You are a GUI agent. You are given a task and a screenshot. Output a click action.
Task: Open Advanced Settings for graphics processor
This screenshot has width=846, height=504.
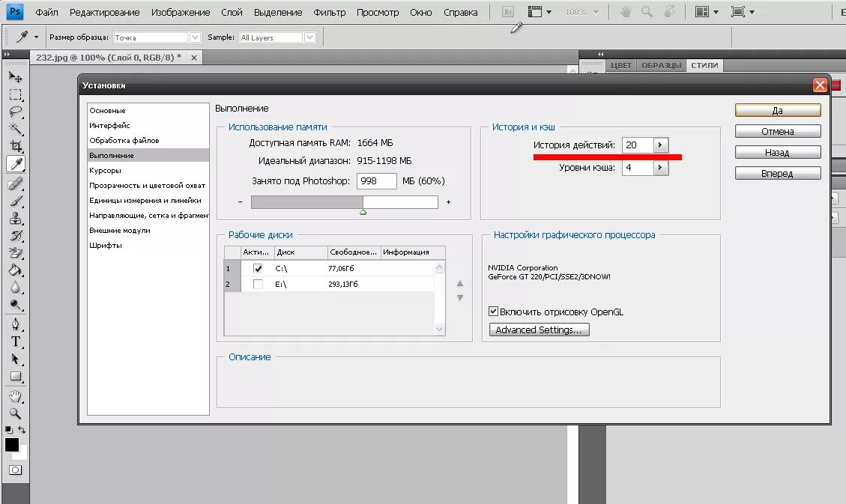coord(539,330)
